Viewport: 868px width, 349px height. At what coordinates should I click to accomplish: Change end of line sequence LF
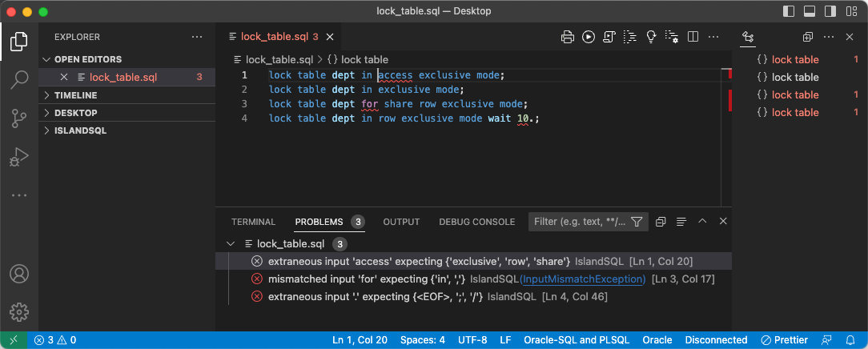click(x=505, y=340)
